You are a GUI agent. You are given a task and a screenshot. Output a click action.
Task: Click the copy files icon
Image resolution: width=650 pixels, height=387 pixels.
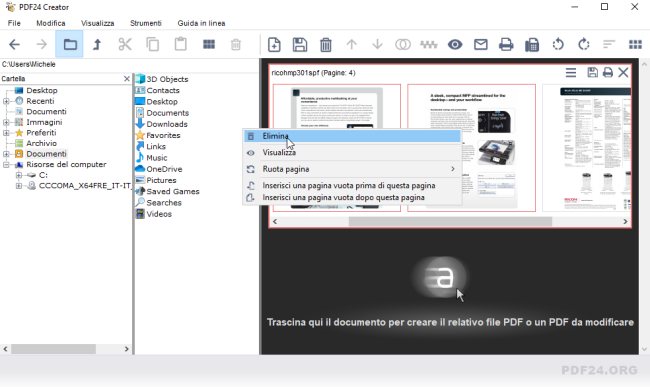pyautogui.click(x=153, y=44)
